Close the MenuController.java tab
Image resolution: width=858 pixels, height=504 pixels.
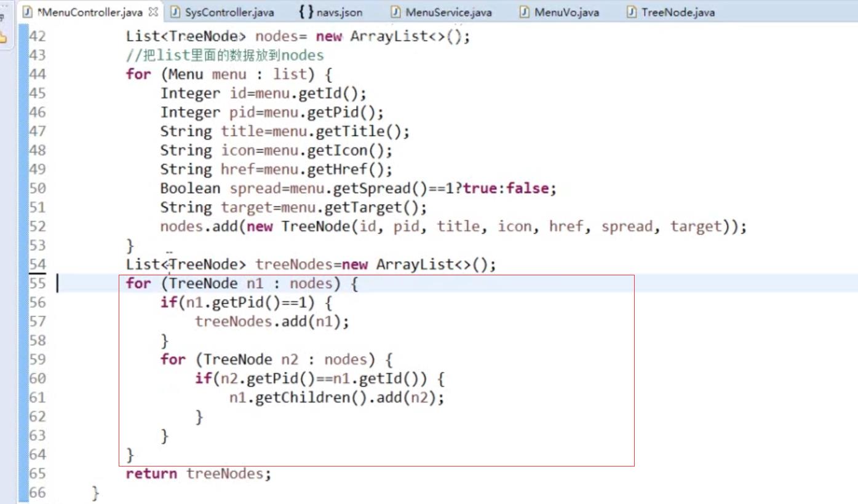[x=153, y=12]
